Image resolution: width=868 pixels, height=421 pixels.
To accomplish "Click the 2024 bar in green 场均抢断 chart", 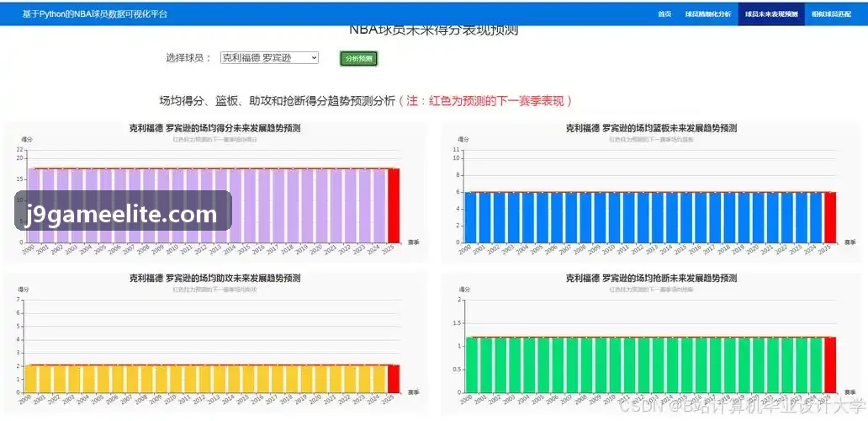I will click(x=815, y=365).
